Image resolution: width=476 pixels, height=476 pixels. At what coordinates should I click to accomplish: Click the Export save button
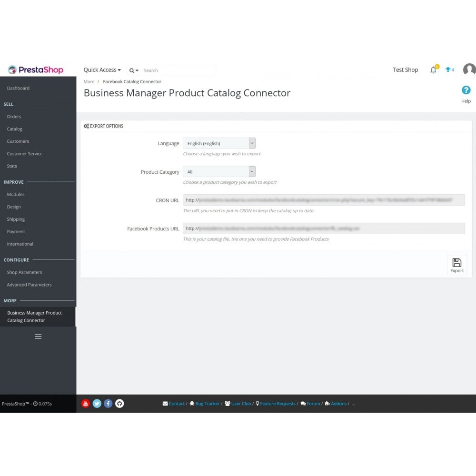click(x=457, y=265)
